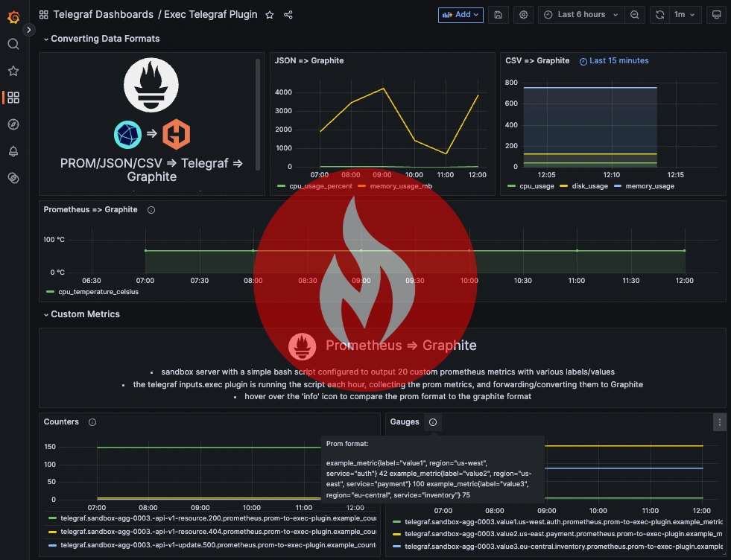731x560 pixels.
Task: Save the dashboard using the save icon
Action: pyautogui.click(x=498, y=14)
